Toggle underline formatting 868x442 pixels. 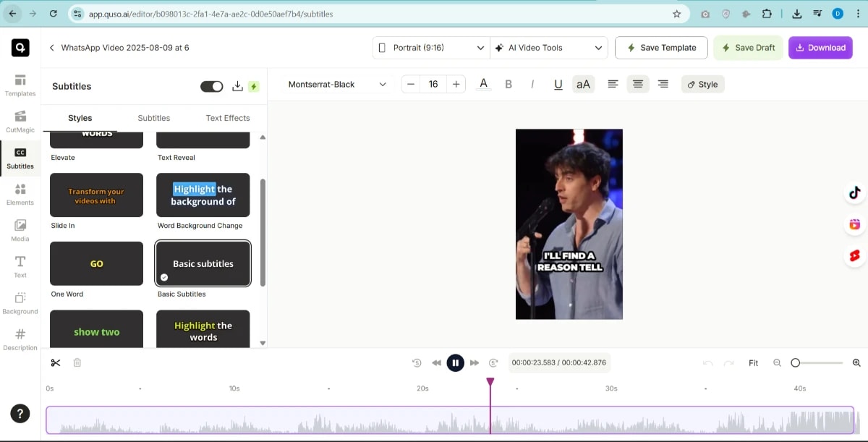(558, 84)
